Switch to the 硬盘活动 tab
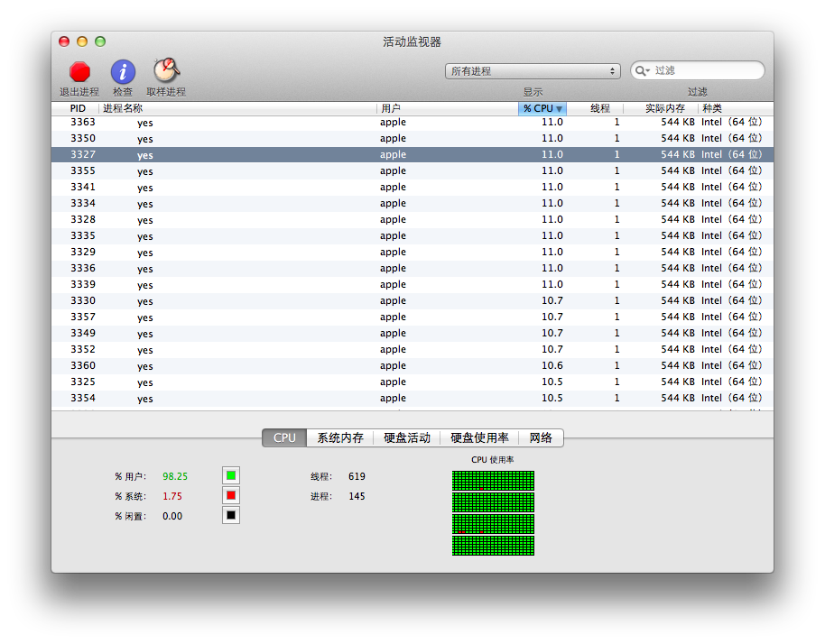Screen dimensions: 825x644 [x=407, y=438]
